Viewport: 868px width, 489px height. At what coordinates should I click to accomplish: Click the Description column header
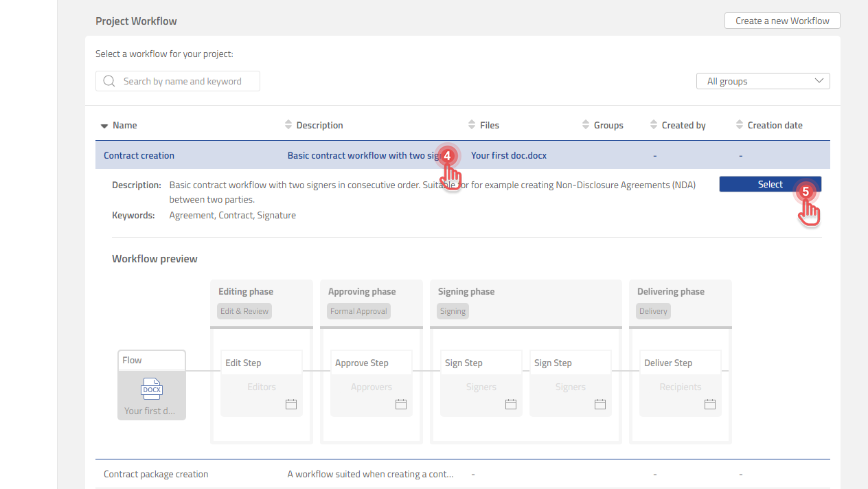tap(319, 124)
